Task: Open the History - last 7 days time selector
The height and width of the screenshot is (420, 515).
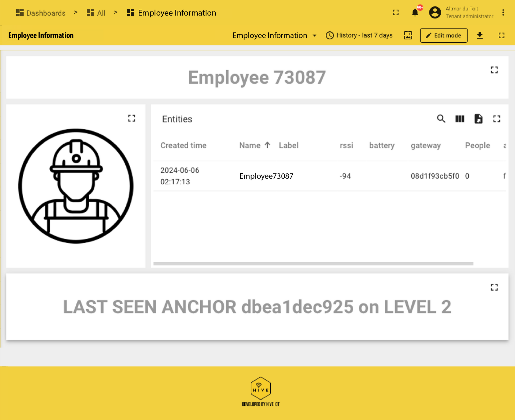Action: pyautogui.click(x=359, y=35)
